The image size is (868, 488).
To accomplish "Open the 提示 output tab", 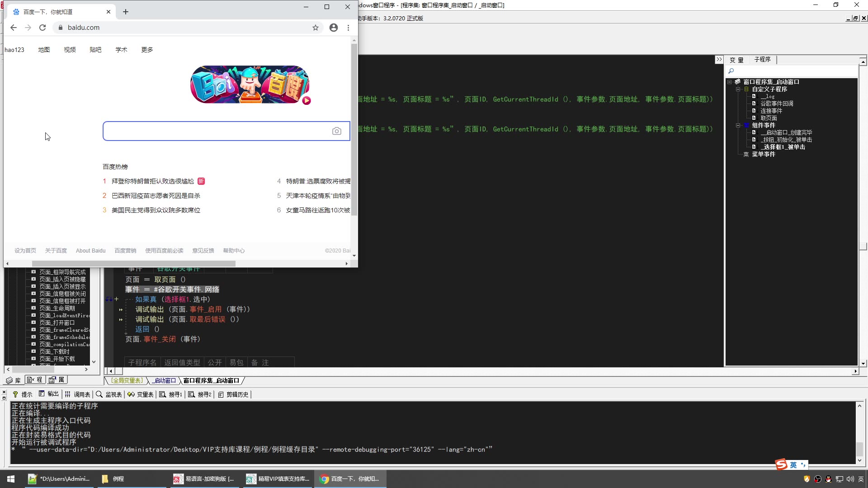I will (x=23, y=394).
